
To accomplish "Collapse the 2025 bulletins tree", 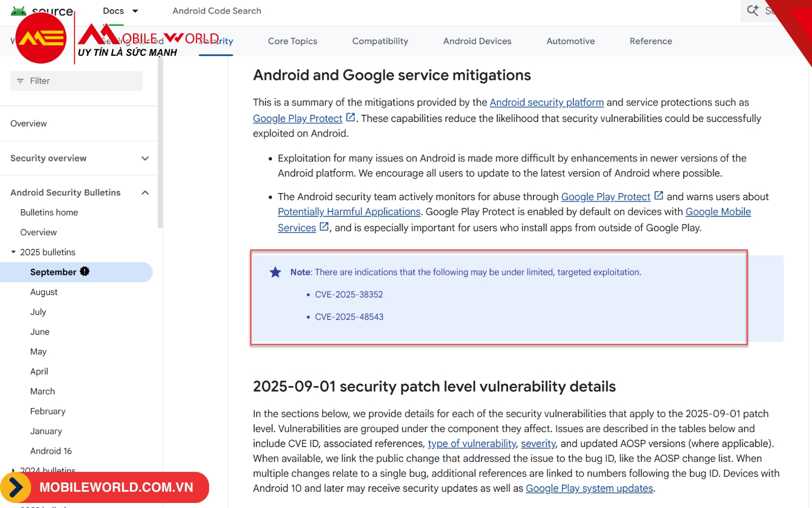I will (x=13, y=252).
